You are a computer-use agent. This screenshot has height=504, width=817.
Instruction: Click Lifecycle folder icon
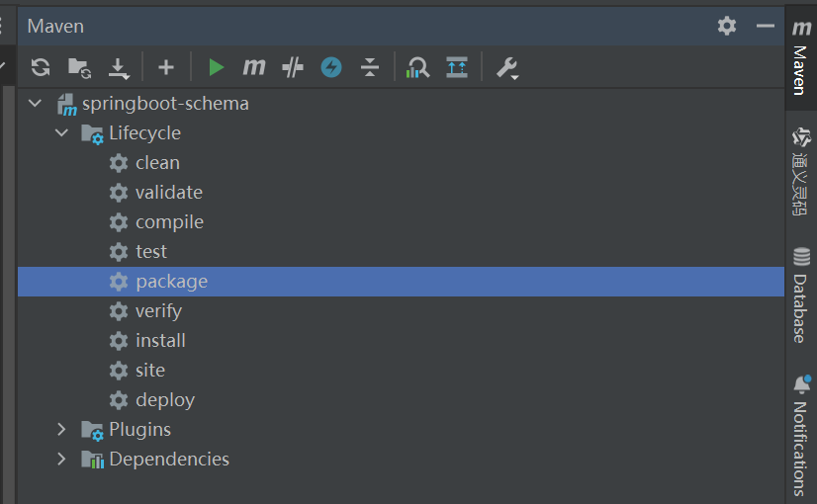[92, 134]
